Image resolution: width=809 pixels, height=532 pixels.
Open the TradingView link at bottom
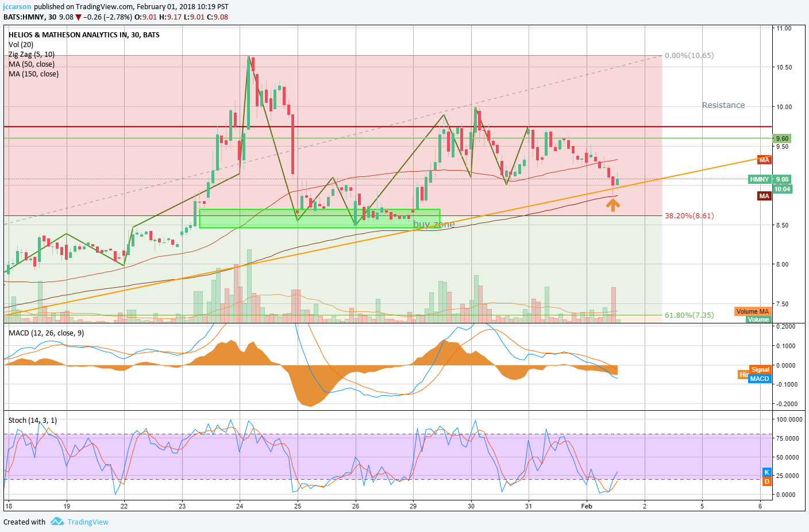click(88, 522)
